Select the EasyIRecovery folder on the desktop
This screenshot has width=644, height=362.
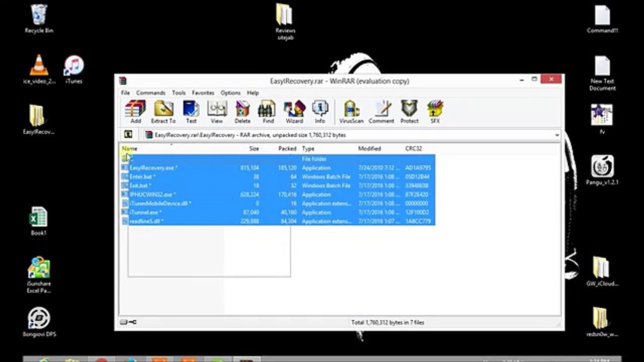(x=38, y=120)
